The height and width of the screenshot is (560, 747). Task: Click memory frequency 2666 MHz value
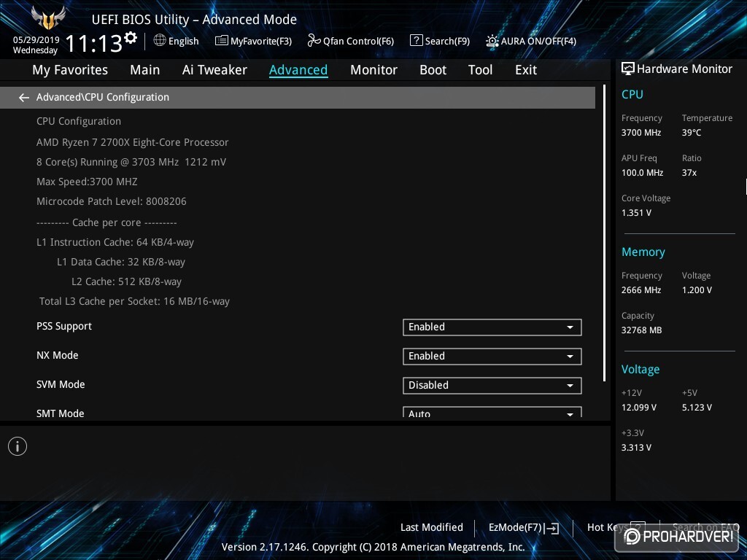(641, 290)
